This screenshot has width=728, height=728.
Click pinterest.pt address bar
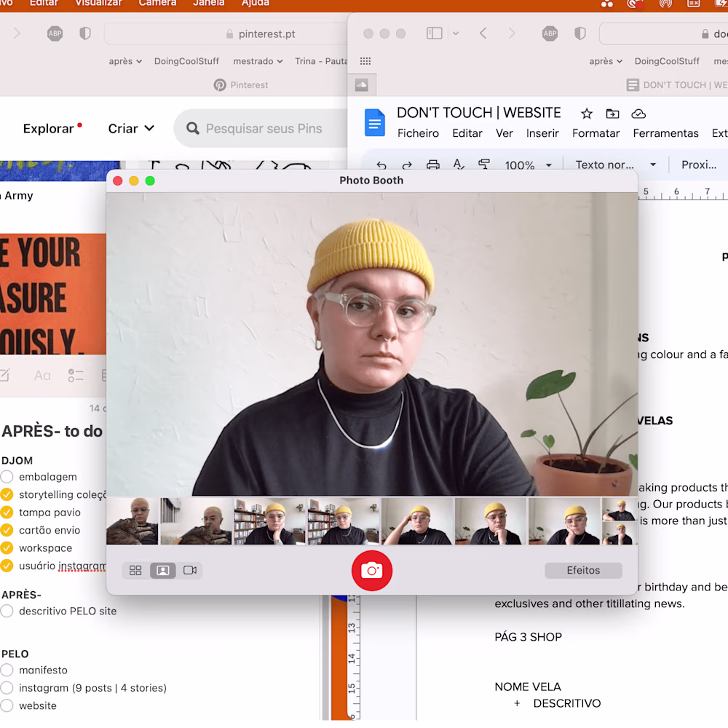[x=226, y=34]
